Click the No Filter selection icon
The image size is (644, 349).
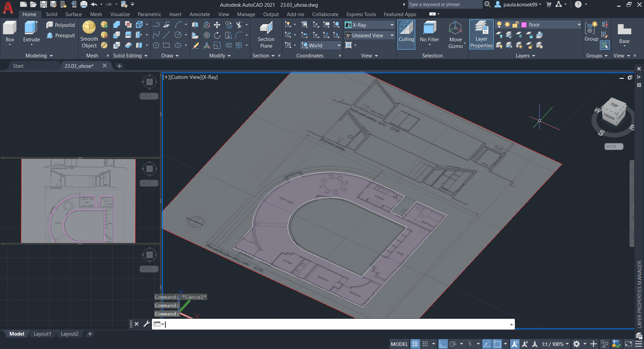pos(429,32)
